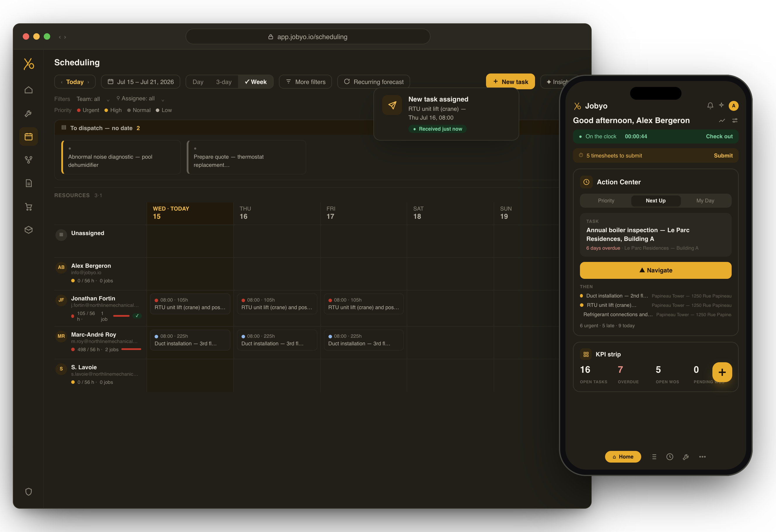
Task: Open the shopping cart icon in the sidebar
Action: click(28, 206)
